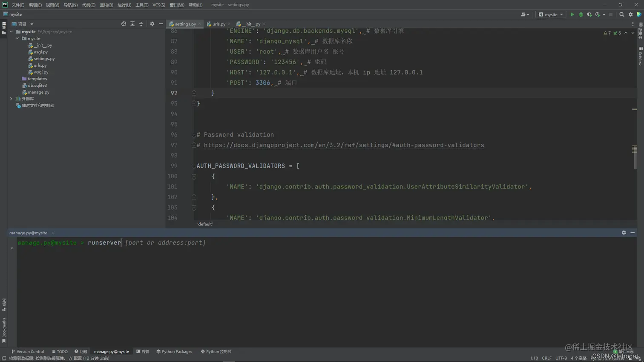Open the Django password validators docs link

pos(344,145)
